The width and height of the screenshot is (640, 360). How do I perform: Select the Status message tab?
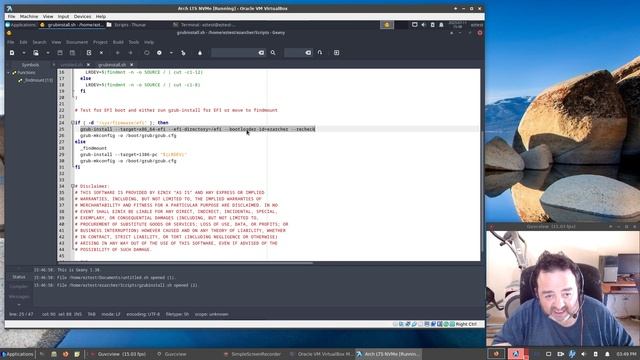click(x=19, y=277)
